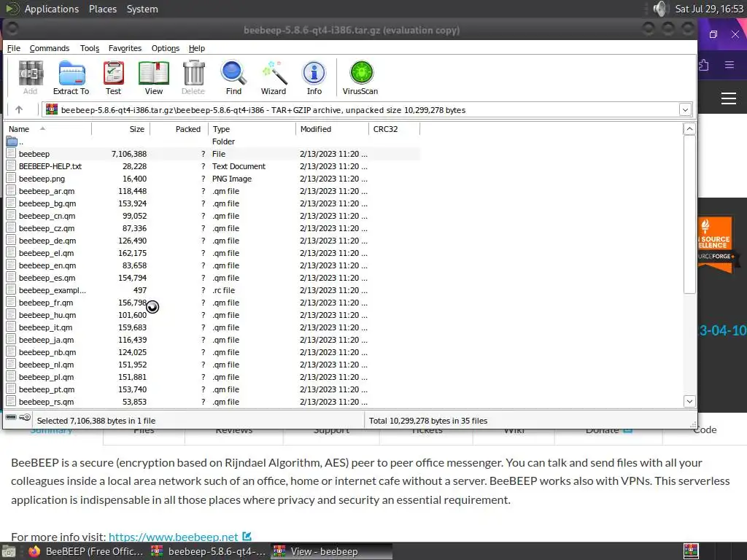Sort files by Name column header

(47, 129)
